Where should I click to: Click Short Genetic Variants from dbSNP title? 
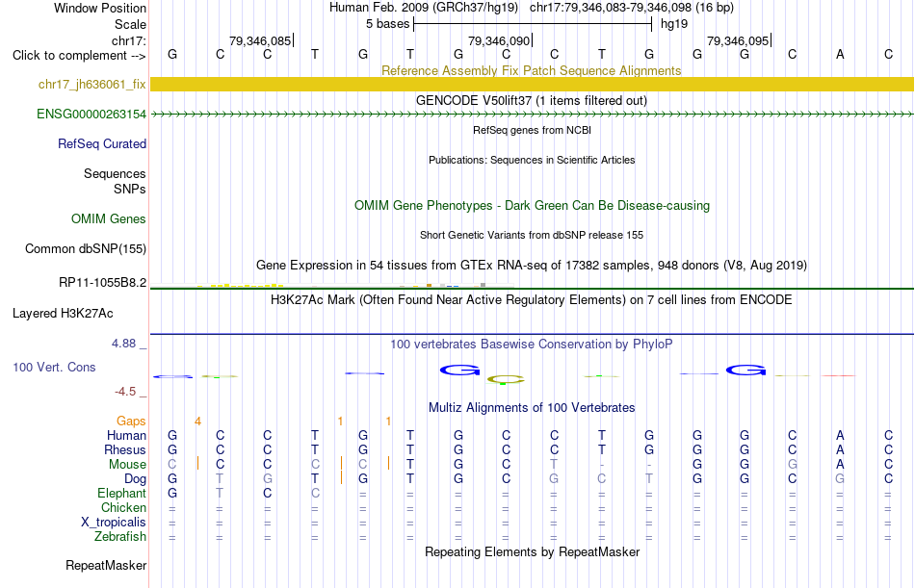[x=532, y=235]
